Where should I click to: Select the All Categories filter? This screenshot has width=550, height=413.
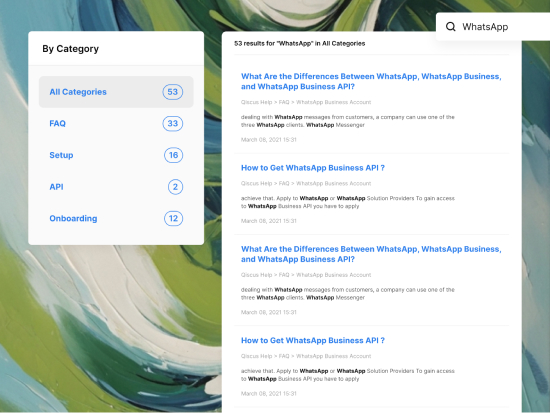[x=116, y=92]
